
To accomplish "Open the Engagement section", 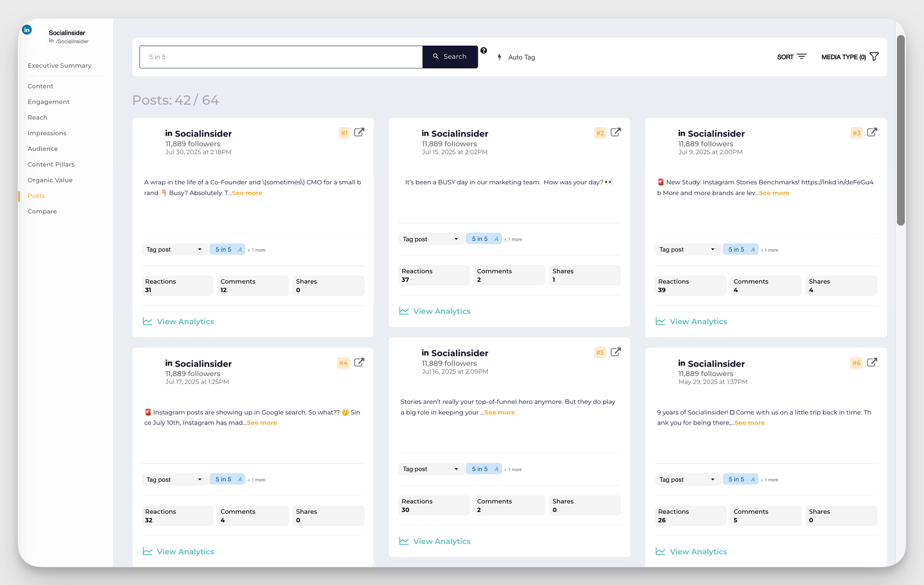I will (x=49, y=102).
